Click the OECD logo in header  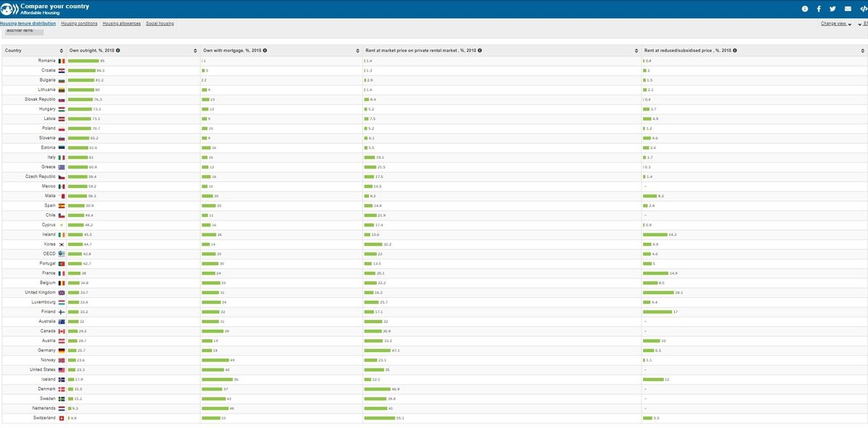pos(9,9)
